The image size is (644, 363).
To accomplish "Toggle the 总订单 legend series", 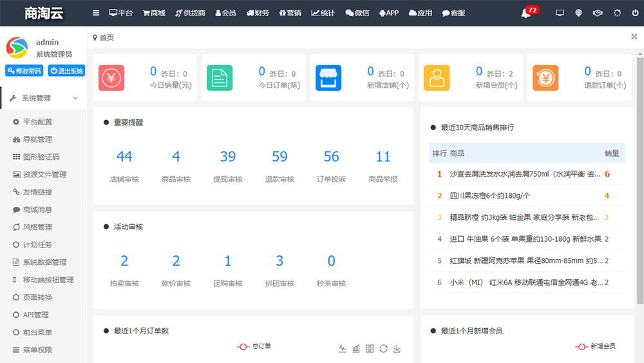I will coord(254,346).
